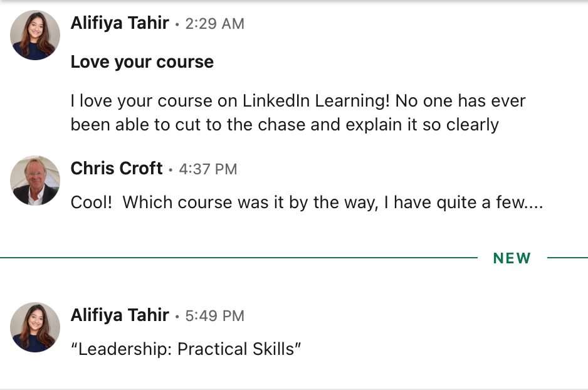This screenshot has width=588, height=390.
Task: Open Alifiya Tahir's name link at 5:49 PM
Action: [120, 315]
